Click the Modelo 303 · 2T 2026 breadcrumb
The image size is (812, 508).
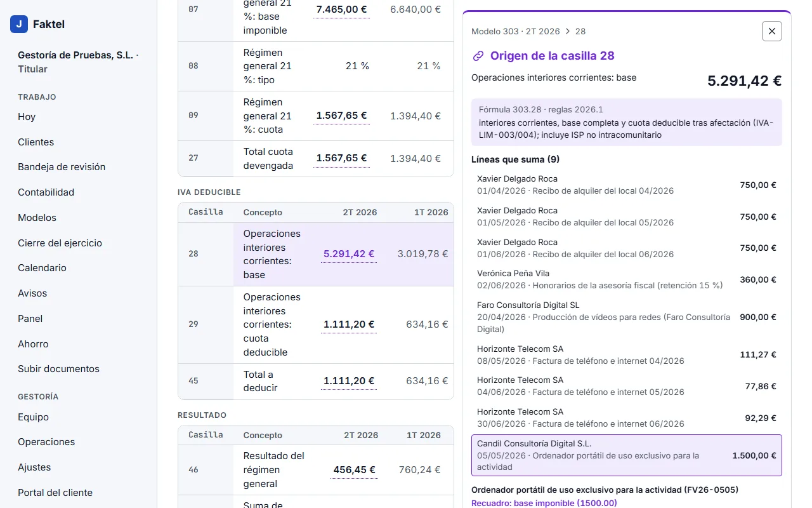[516, 31]
